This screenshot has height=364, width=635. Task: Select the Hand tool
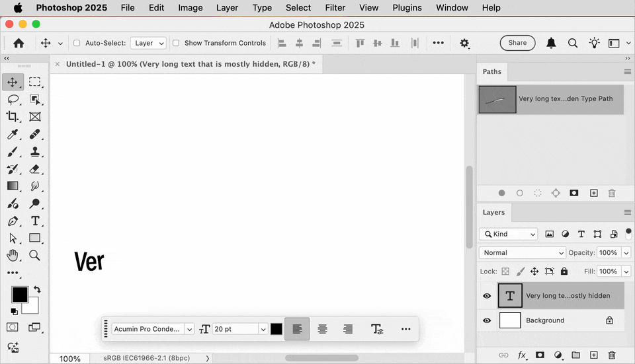[13, 256]
